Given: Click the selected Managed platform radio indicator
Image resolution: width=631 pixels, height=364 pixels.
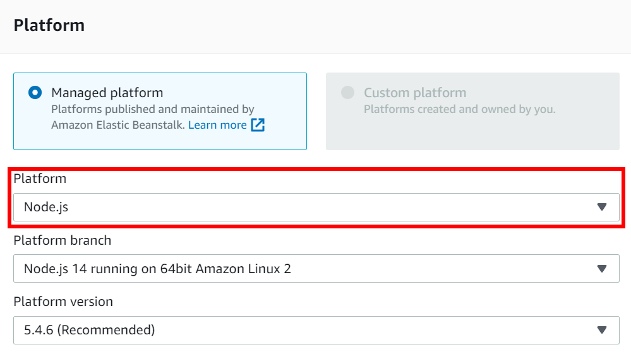Looking at the screenshot, I should click(35, 92).
